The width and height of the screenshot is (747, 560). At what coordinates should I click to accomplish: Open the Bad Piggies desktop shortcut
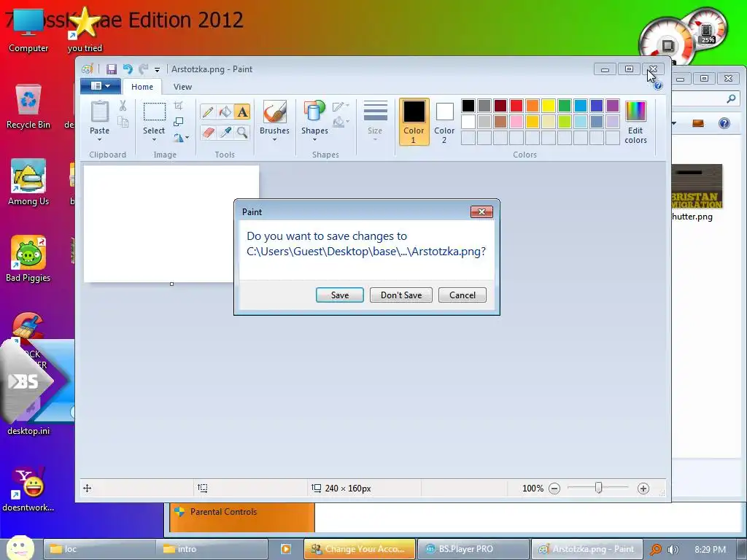coord(28,259)
